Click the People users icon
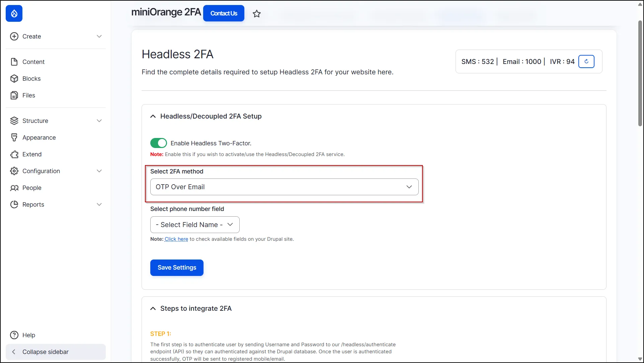This screenshot has width=644, height=363. point(14,188)
